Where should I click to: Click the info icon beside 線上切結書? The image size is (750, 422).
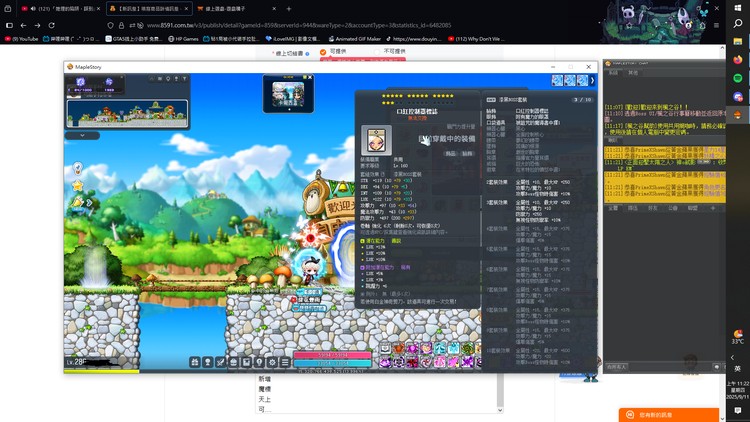307,54
